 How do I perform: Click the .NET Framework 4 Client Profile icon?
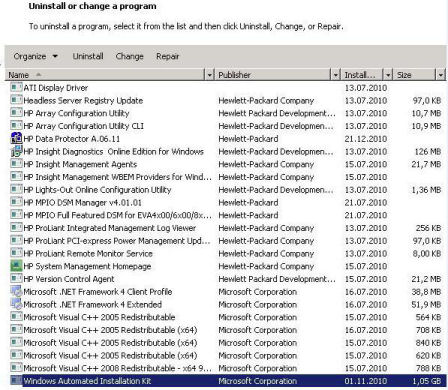coord(16,291)
